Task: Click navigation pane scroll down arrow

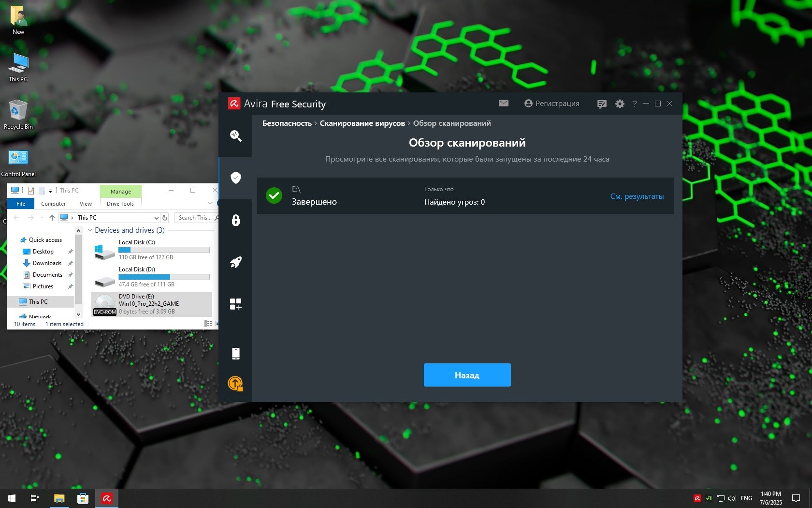Action: click(78, 314)
